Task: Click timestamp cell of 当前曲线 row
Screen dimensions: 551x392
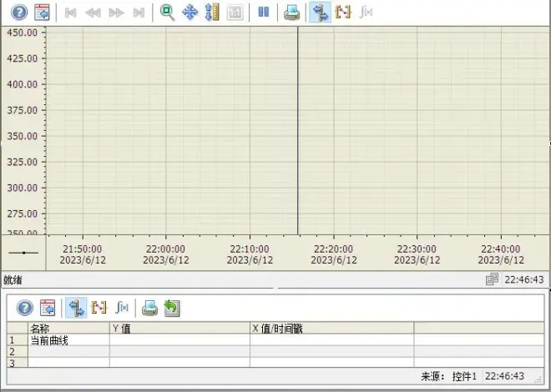Action: (x=331, y=340)
